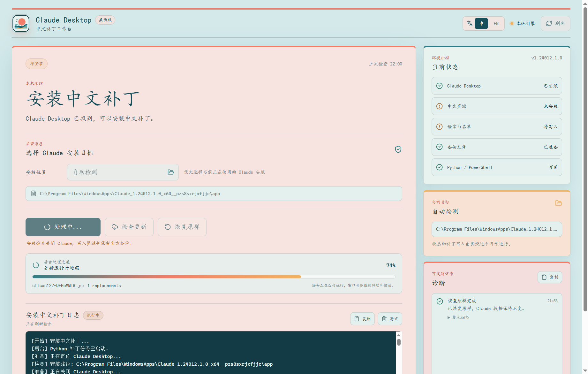Click the 刷新 refresh button
This screenshot has width=588, height=374.
click(555, 24)
